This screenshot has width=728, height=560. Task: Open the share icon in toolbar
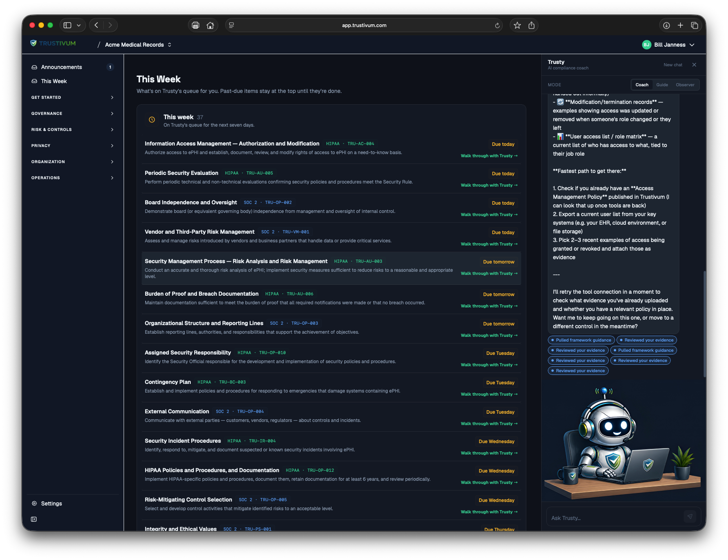click(531, 25)
